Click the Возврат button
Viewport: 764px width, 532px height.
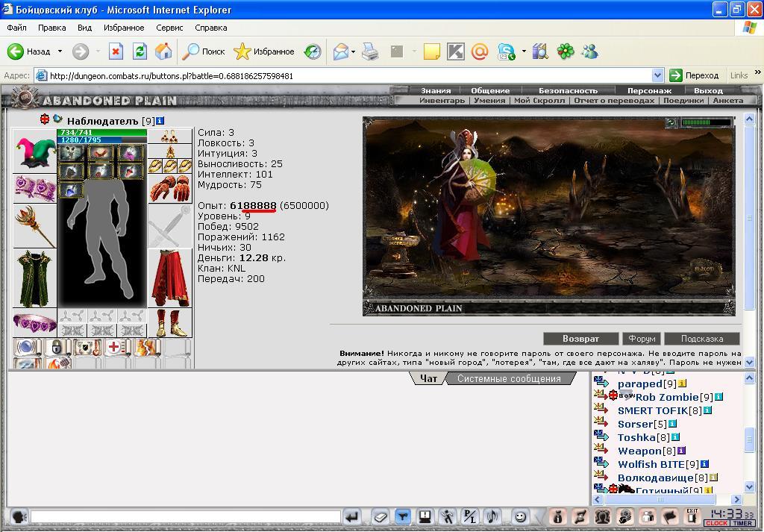point(580,339)
